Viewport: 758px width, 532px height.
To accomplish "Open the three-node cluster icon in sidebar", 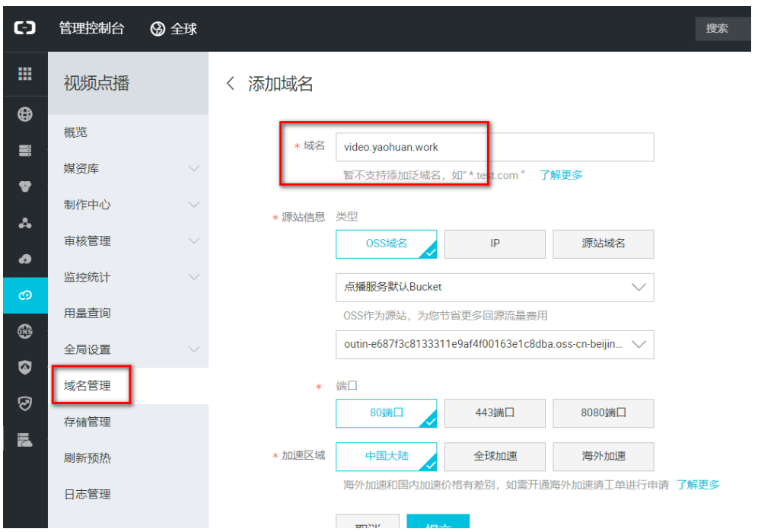I will (25, 223).
